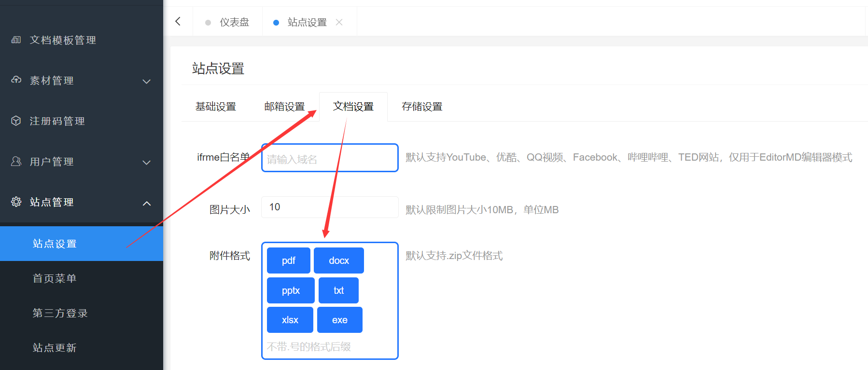Viewport: 868px width, 370px height.
Task: Select the pdf attachment format tag
Action: [x=288, y=260]
